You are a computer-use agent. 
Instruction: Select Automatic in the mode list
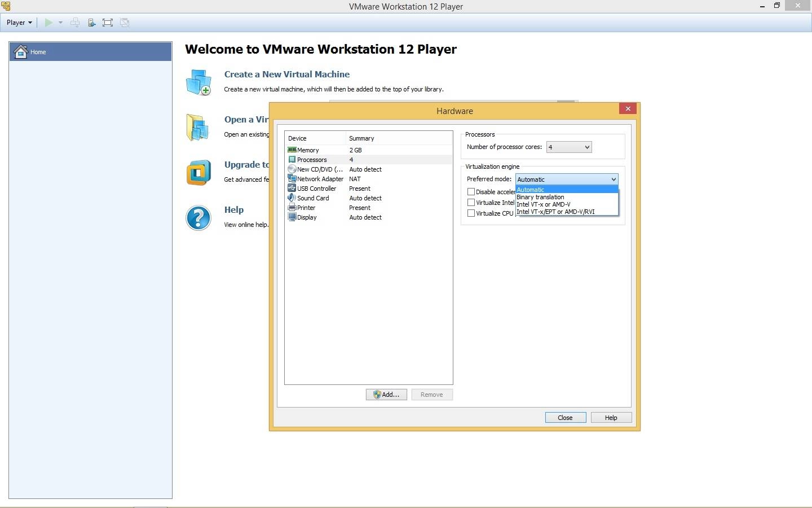pyautogui.click(x=567, y=190)
